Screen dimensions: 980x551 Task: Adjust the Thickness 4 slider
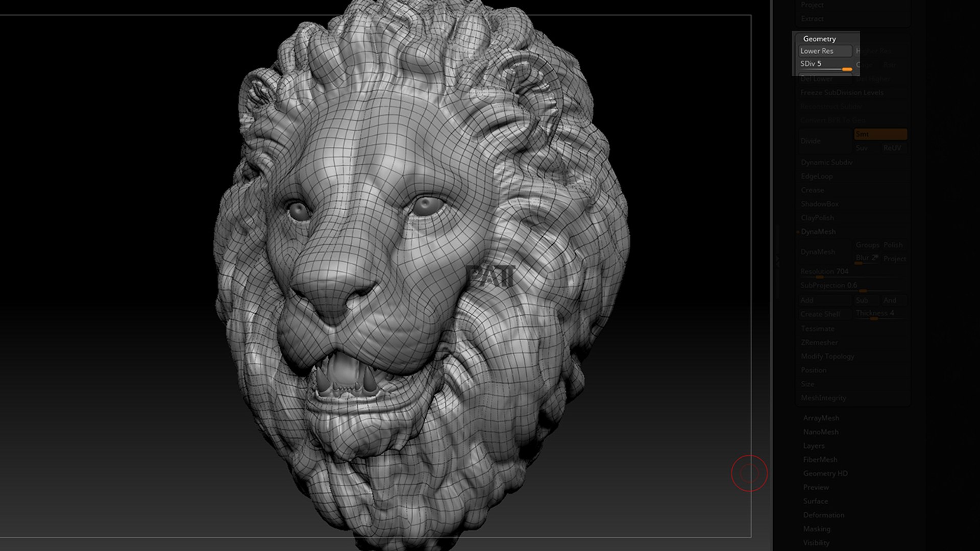(881, 314)
